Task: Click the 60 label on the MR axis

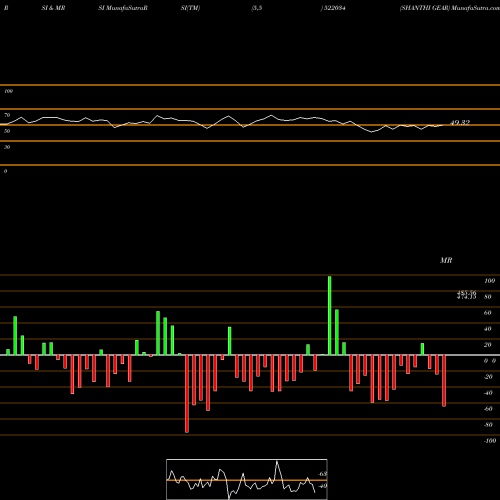Action: click(488, 313)
